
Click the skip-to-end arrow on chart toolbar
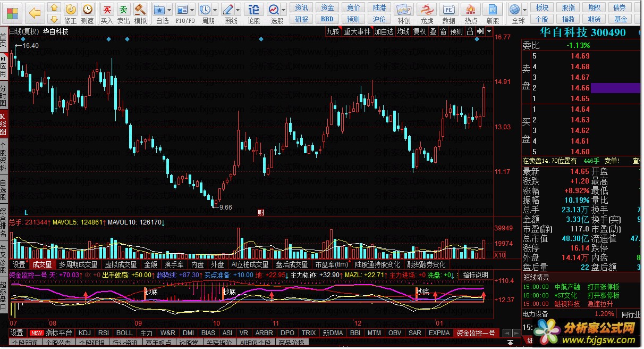coord(480,31)
